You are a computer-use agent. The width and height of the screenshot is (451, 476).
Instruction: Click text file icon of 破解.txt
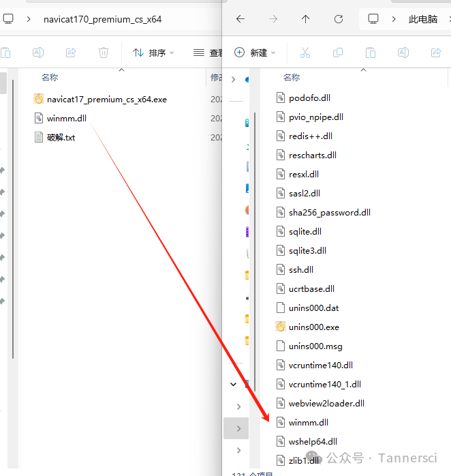(x=39, y=137)
